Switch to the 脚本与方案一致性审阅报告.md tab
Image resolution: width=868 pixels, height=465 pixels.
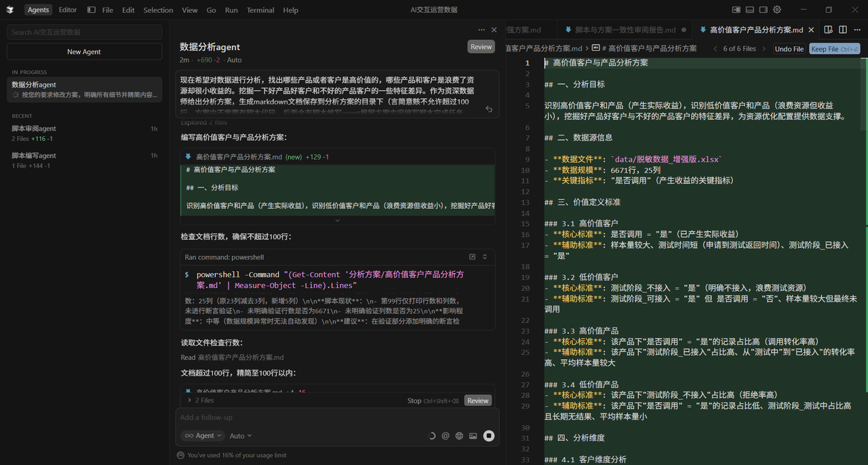coord(624,29)
